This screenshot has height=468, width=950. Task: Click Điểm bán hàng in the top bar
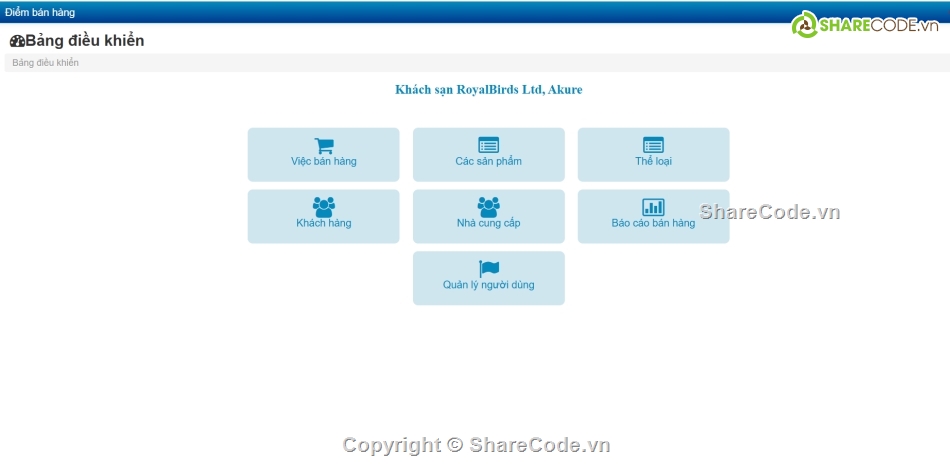click(x=40, y=12)
